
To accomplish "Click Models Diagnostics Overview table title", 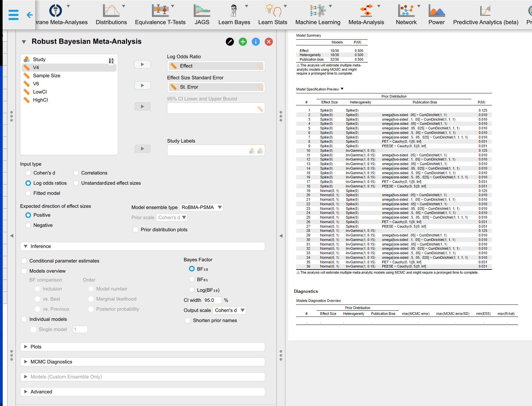I will pyautogui.click(x=318, y=301).
